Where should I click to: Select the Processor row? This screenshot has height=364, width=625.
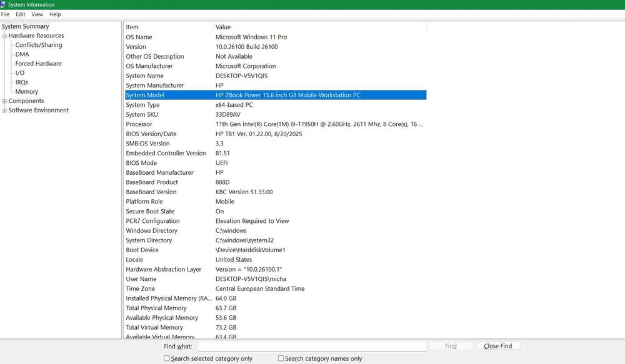(276, 124)
